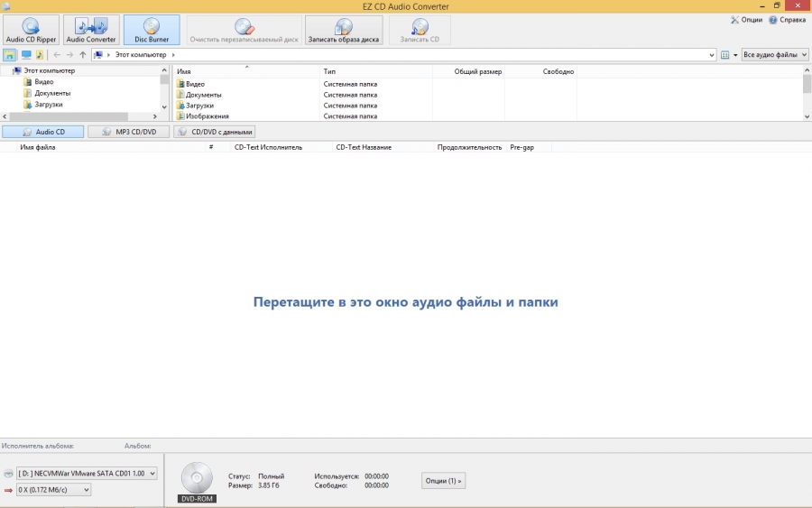Switch to 'CD/DVD с данными' tab
Screen dimensions: 812x508
point(215,132)
